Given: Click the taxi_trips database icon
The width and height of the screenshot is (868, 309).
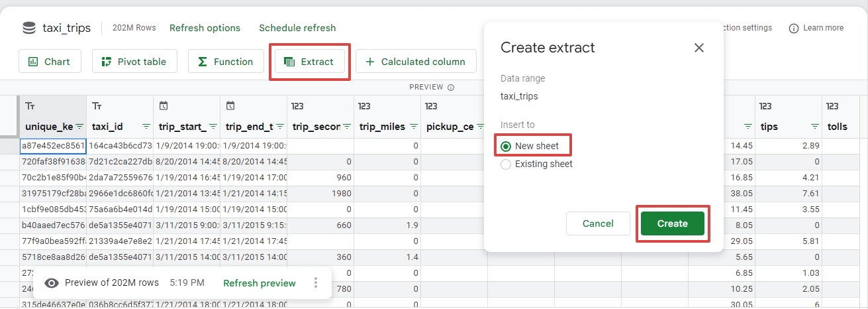Looking at the screenshot, I should tap(29, 28).
